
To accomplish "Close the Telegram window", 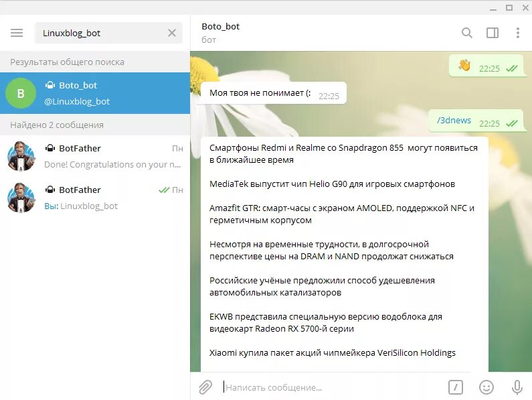I will [525, 7].
